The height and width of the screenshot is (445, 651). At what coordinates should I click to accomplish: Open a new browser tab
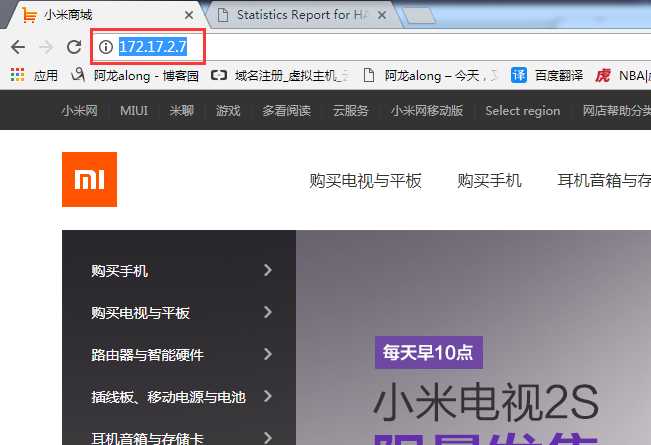coord(419,16)
